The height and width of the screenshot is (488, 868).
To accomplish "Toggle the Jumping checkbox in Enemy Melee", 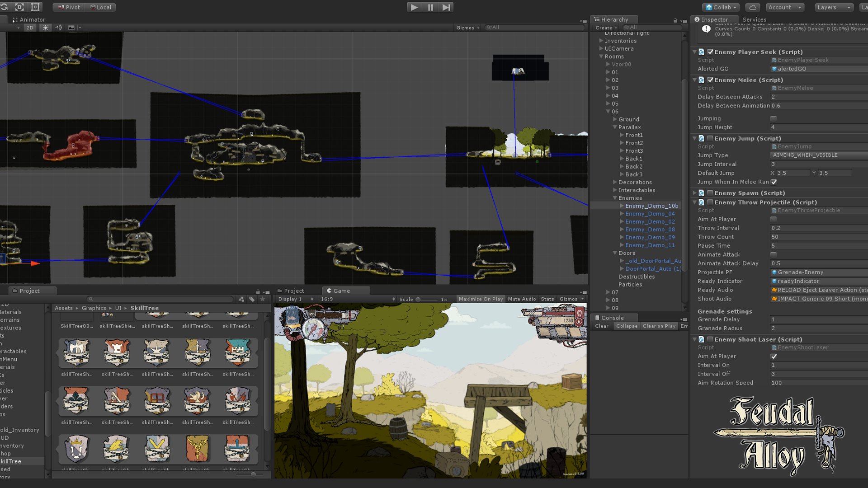I will click(774, 118).
